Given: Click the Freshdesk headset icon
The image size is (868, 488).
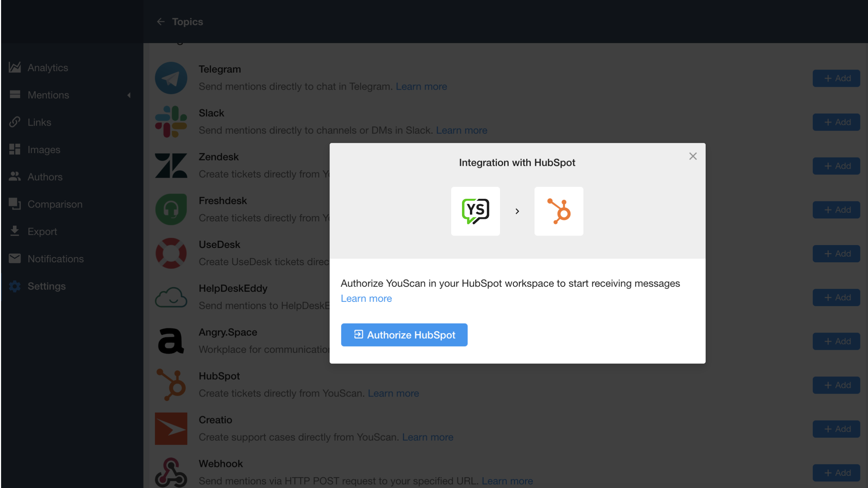Looking at the screenshot, I should (x=171, y=209).
